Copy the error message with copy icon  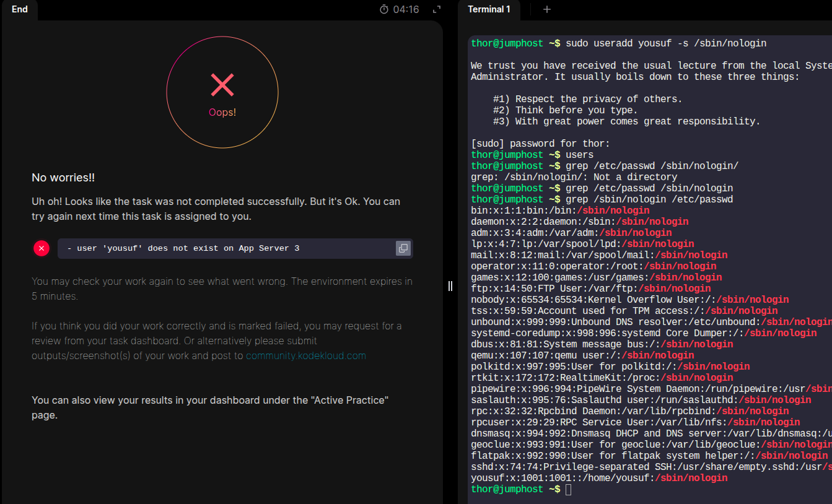[x=403, y=248]
